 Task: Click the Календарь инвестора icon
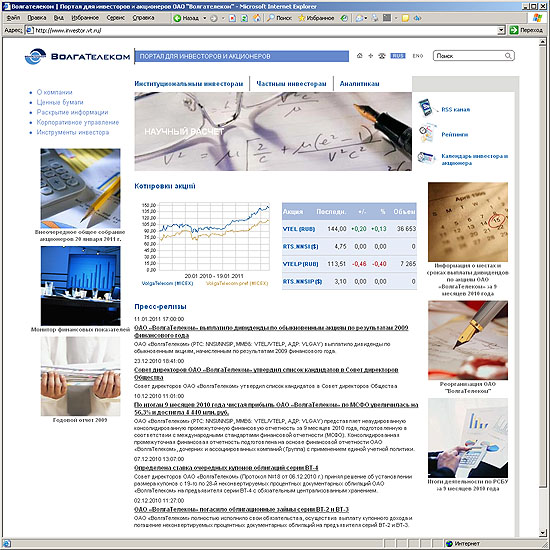427,157
